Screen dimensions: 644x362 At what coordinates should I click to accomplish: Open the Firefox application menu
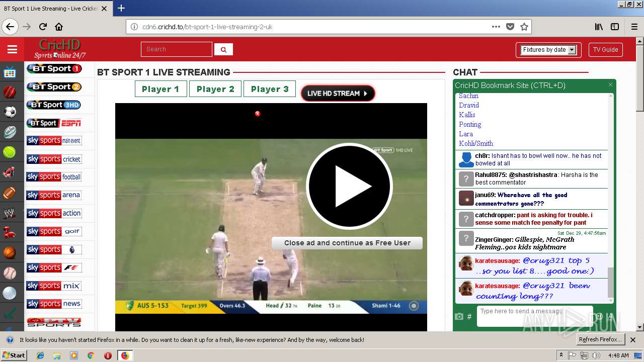click(x=634, y=27)
